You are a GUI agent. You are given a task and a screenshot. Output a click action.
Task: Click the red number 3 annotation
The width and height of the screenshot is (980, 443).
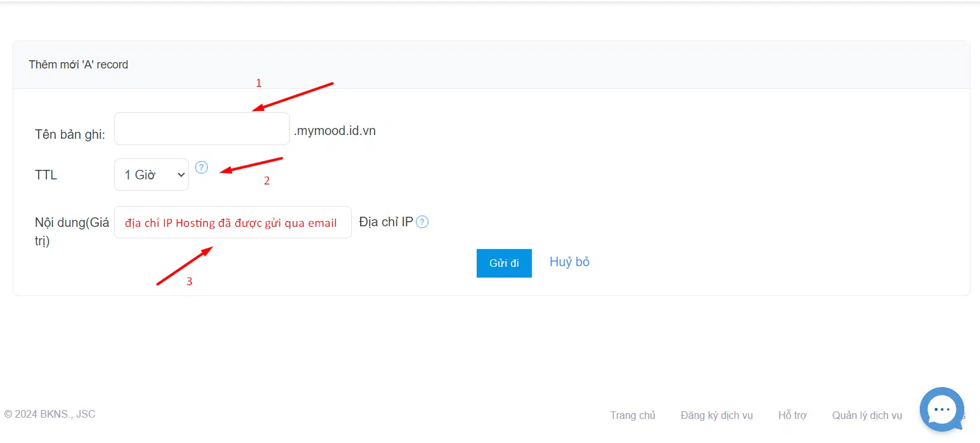click(x=189, y=282)
